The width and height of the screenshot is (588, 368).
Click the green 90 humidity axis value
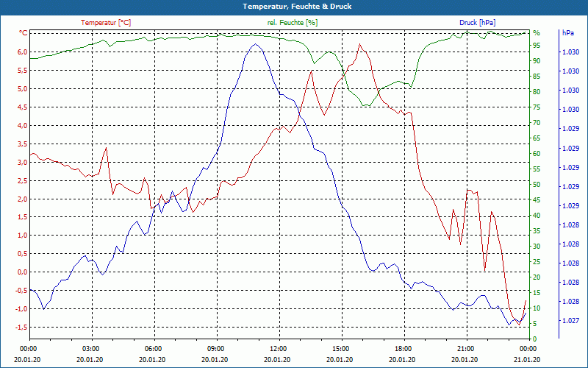[x=537, y=61]
